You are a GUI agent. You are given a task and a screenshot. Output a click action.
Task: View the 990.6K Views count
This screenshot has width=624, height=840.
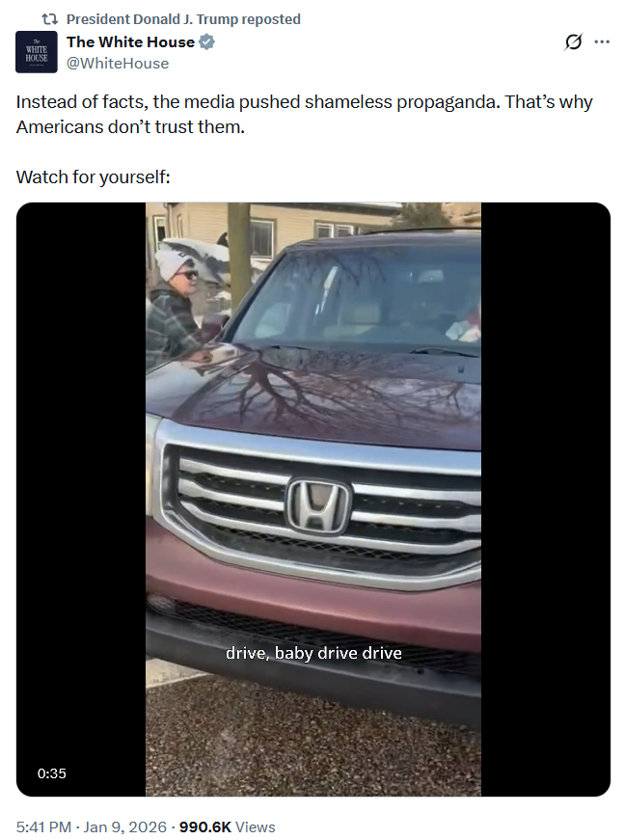pyautogui.click(x=227, y=826)
